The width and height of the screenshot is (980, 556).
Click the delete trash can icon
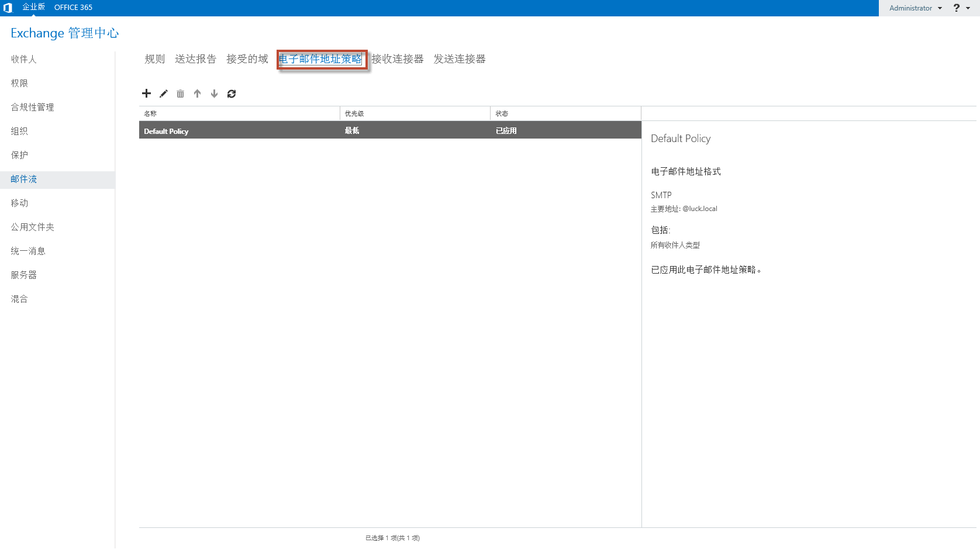pyautogui.click(x=181, y=94)
